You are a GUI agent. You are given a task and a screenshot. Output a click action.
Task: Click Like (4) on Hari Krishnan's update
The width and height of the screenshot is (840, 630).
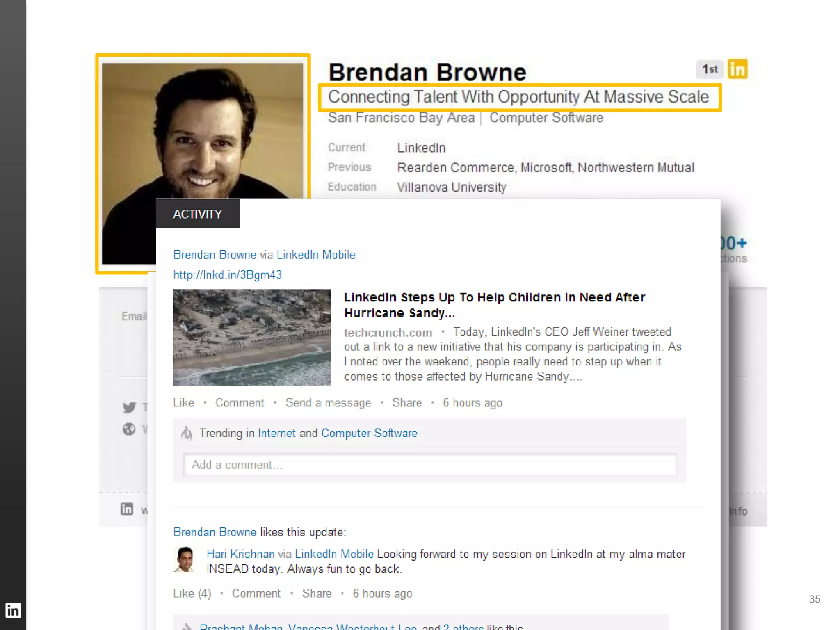point(192,593)
